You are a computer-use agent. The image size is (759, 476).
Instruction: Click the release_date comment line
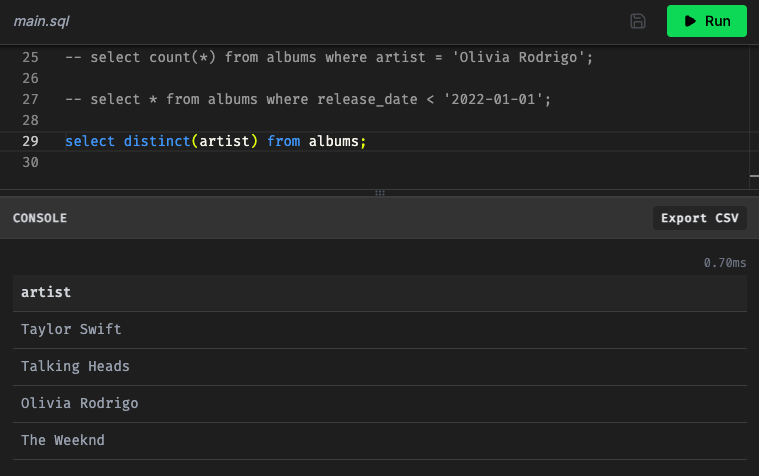[308, 99]
